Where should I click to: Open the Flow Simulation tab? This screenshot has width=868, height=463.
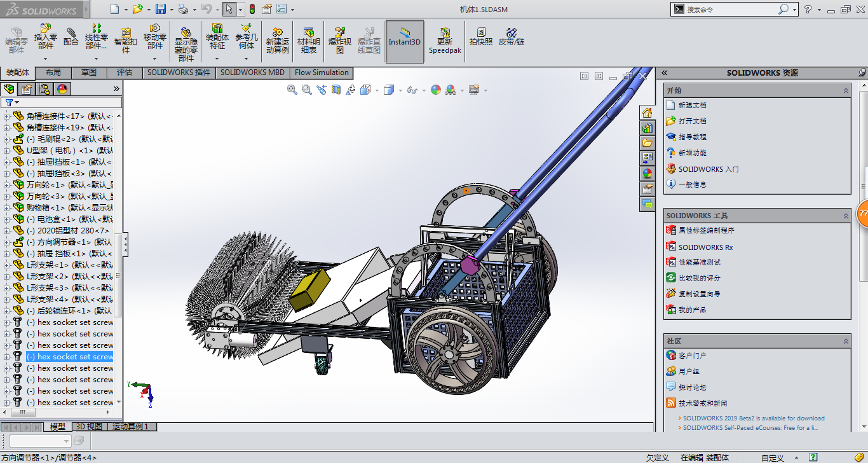pos(322,73)
